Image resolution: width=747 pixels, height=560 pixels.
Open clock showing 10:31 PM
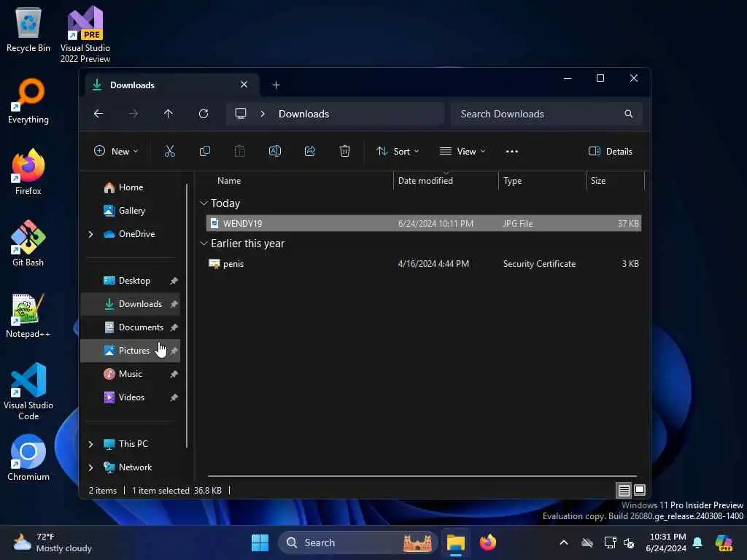click(x=666, y=542)
